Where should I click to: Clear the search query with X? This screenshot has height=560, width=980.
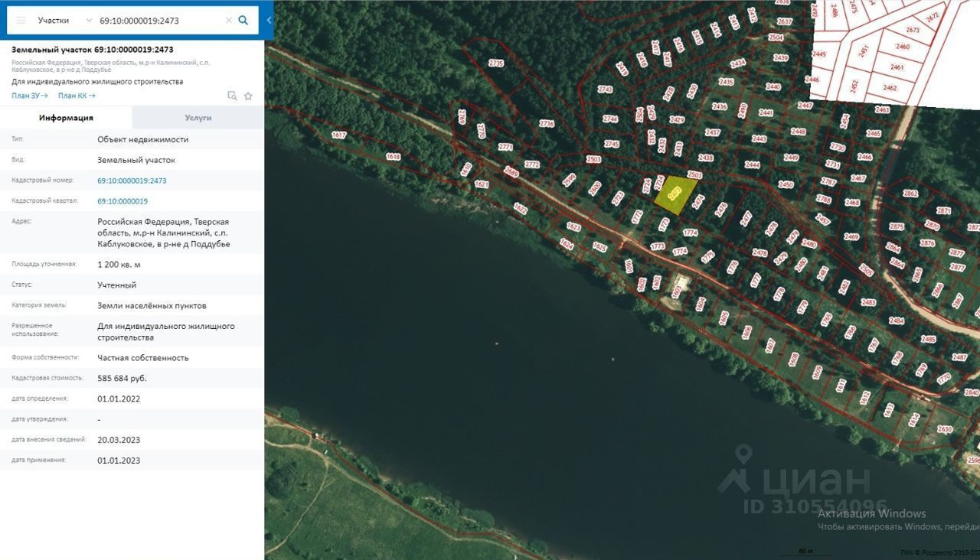229,21
